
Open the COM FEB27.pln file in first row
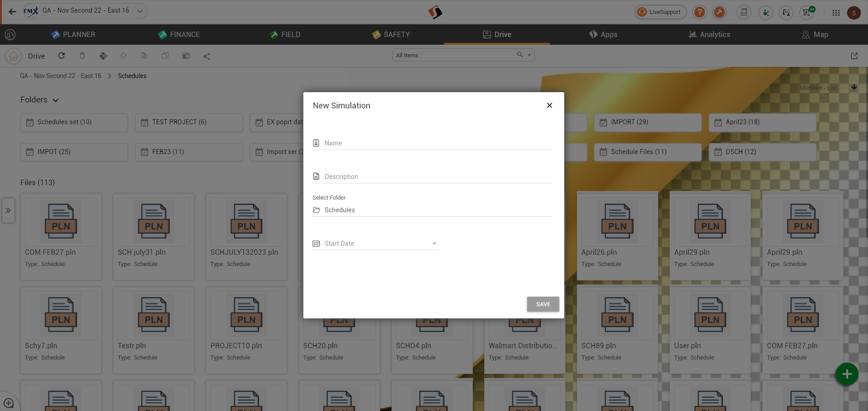click(x=61, y=237)
